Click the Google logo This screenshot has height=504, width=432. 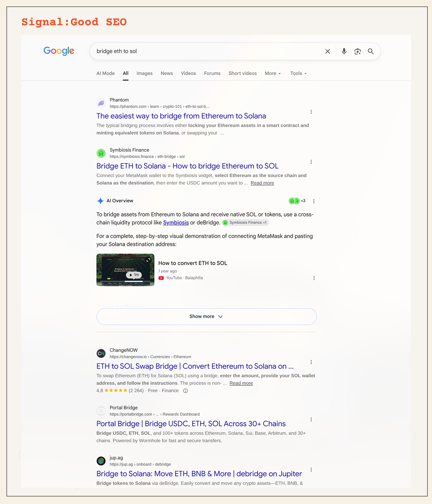pos(59,51)
